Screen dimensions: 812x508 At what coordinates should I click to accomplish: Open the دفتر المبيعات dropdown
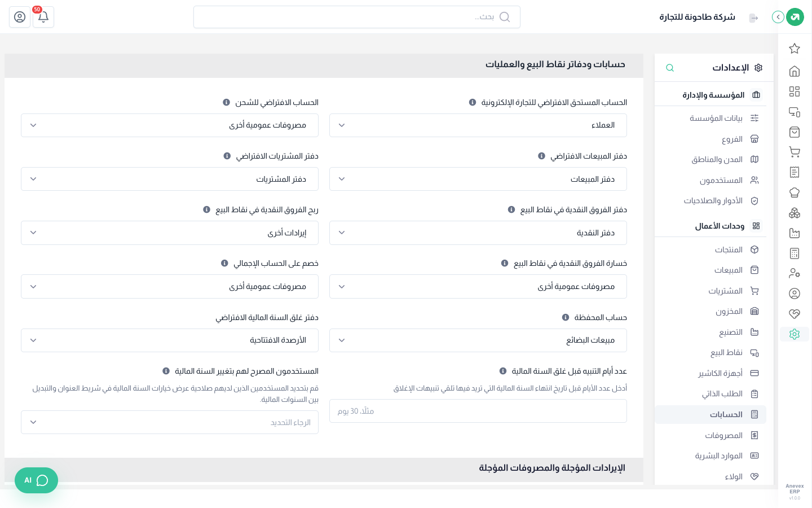[478, 179]
